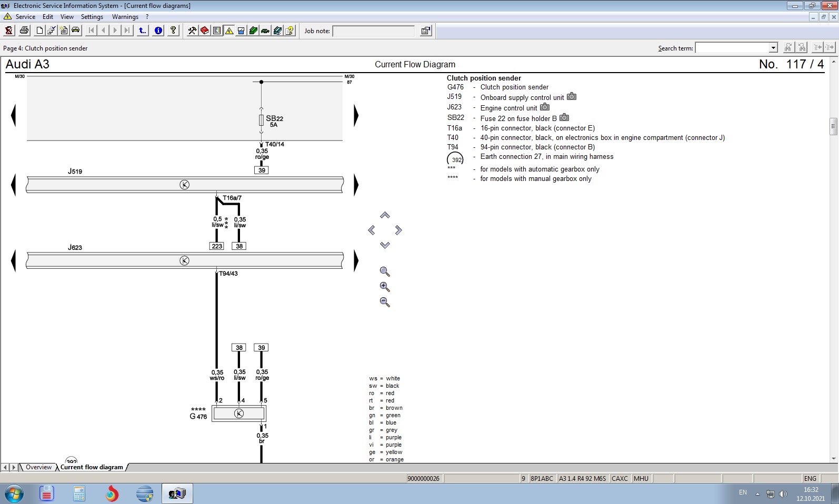Click the red exit icon in the toolbar
The height and width of the screenshot is (504, 839).
tap(9, 31)
